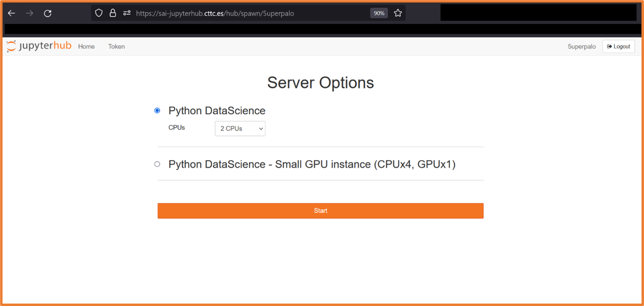The image size is (644, 306).
Task: Click the Small GPU instance label text
Action: (x=312, y=164)
